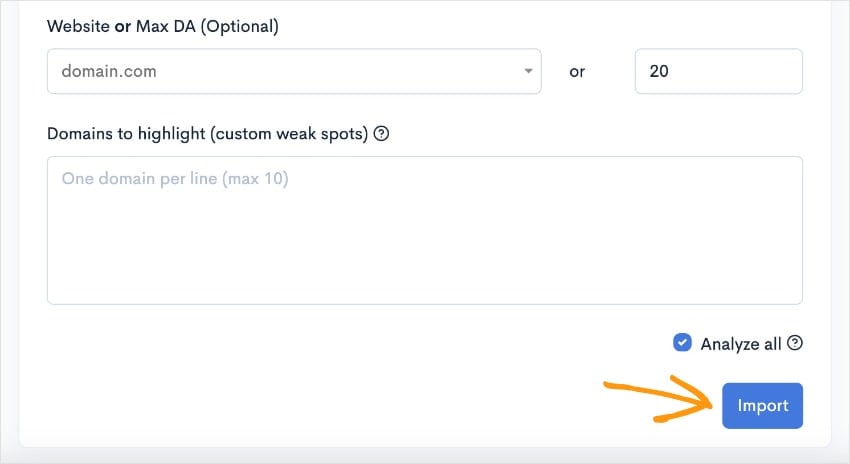Click the orange arrow pointing at Import

(x=660, y=400)
